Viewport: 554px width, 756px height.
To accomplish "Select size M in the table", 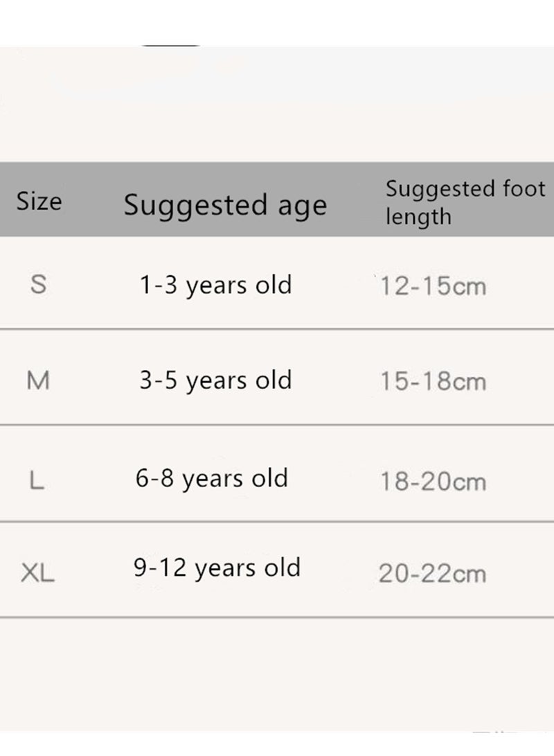I will pos(38,380).
